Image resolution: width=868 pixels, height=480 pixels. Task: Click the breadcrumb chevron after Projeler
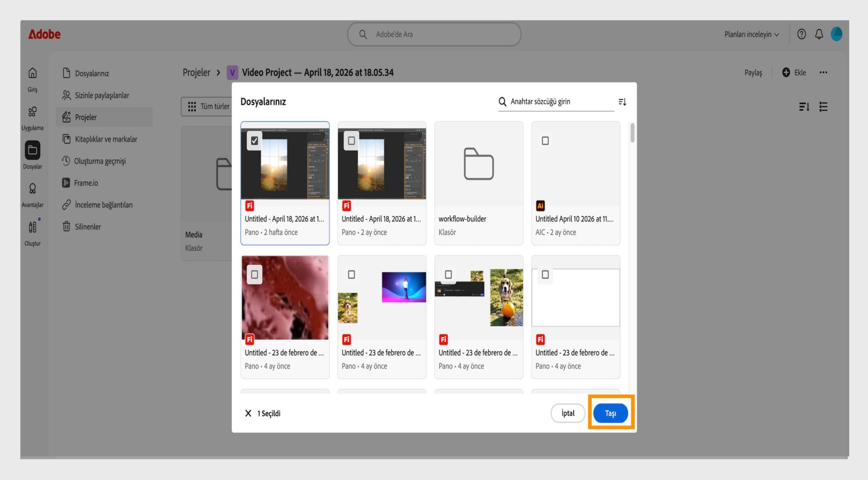218,72
